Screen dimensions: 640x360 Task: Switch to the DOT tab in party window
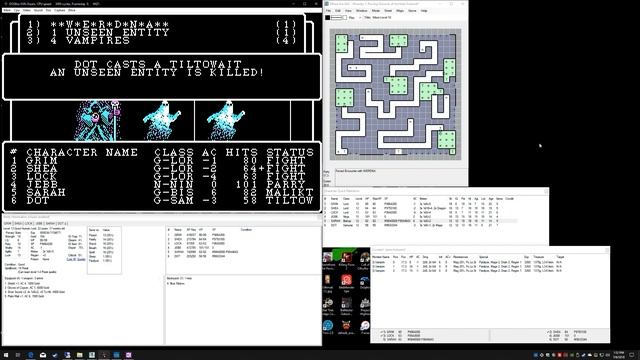click(x=62, y=224)
